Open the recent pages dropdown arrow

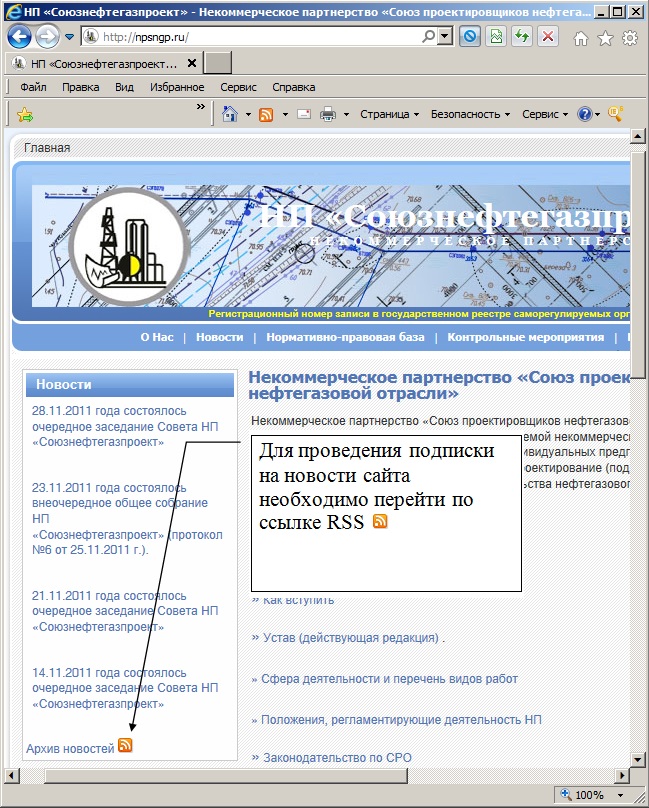69,37
